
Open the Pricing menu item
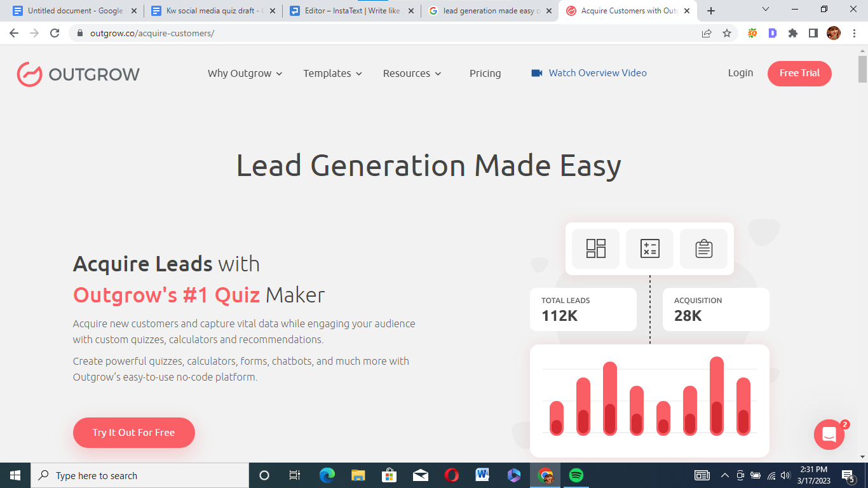pyautogui.click(x=485, y=74)
